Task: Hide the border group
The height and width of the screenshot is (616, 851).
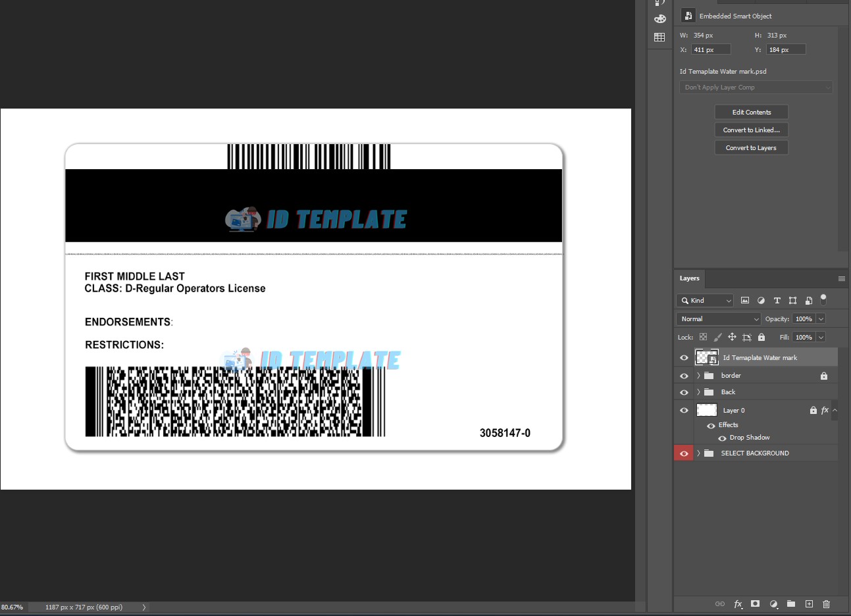Action: pos(684,376)
